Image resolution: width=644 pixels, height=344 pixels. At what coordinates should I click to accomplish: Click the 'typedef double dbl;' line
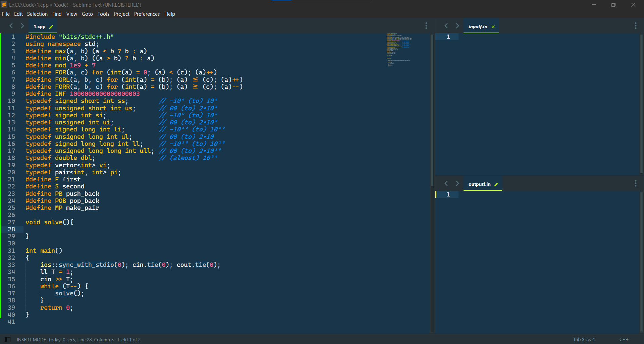click(x=60, y=158)
